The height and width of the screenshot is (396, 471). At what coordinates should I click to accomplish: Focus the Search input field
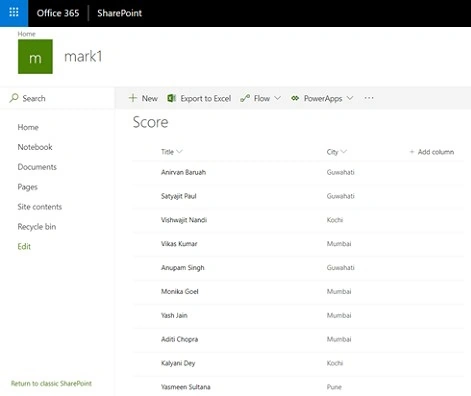click(57, 98)
